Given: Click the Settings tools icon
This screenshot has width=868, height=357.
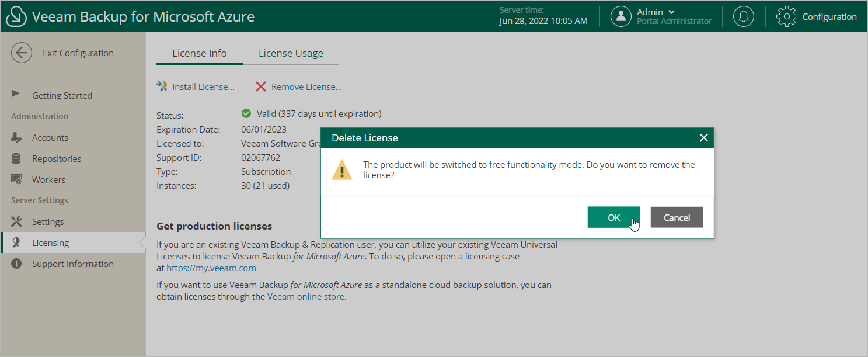Looking at the screenshot, I should 16,221.
